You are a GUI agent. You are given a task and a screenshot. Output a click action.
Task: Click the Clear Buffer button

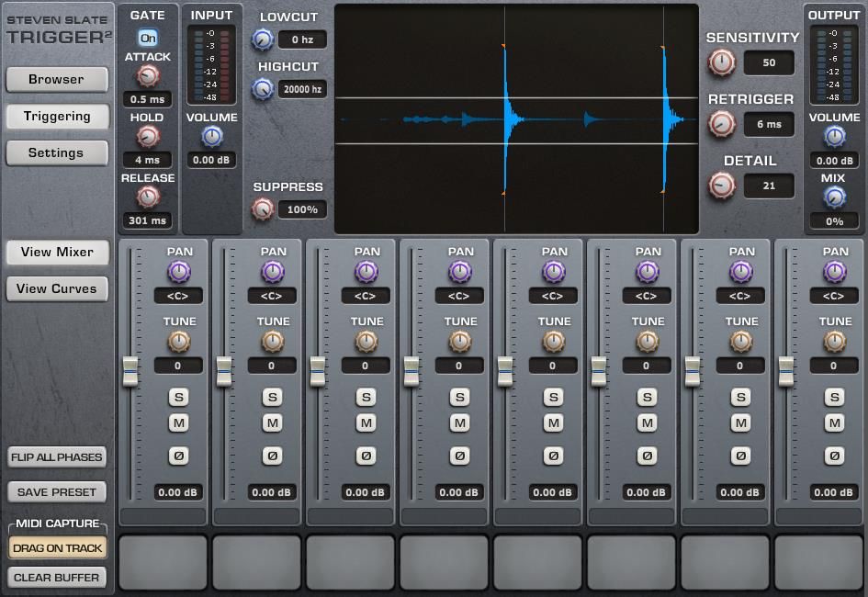click(x=57, y=577)
